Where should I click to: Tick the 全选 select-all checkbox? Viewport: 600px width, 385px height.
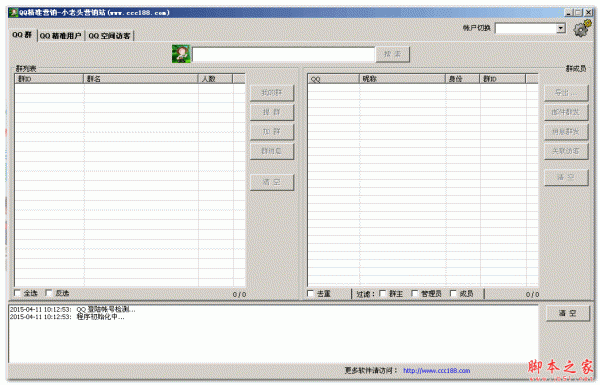click(x=18, y=293)
